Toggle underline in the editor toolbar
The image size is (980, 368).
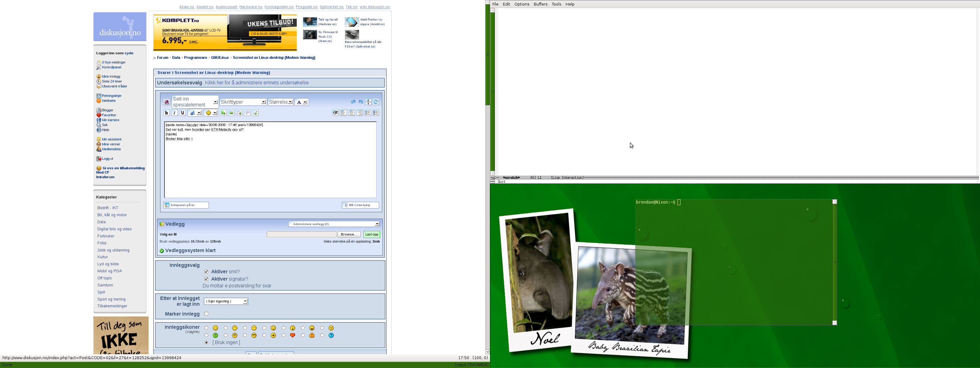(x=183, y=113)
